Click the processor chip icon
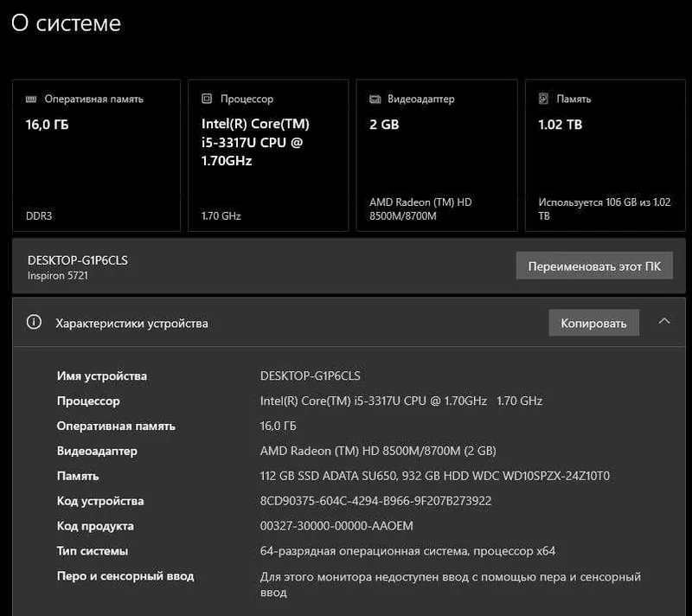The height and width of the screenshot is (616, 692). [207, 99]
